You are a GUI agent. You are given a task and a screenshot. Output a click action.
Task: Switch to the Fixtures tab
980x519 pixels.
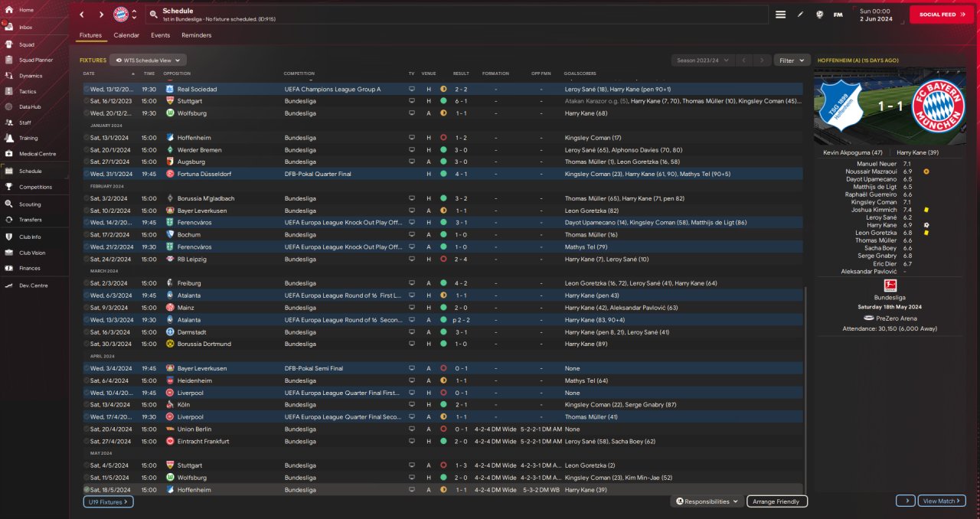[x=90, y=35]
